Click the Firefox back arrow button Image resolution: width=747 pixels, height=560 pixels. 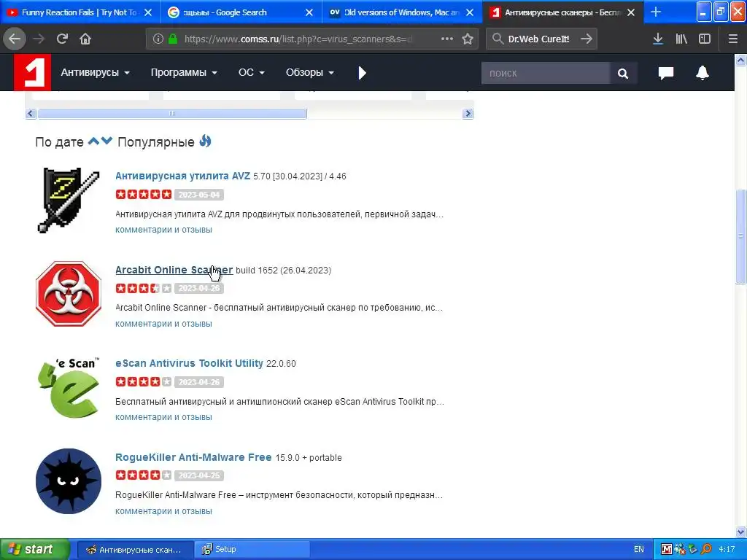(x=15, y=39)
